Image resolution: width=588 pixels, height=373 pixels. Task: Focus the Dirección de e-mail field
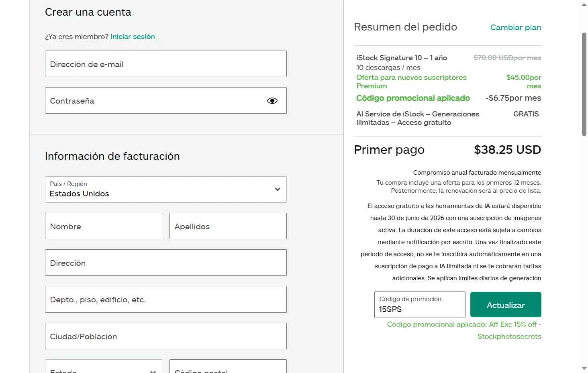tap(165, 64)
